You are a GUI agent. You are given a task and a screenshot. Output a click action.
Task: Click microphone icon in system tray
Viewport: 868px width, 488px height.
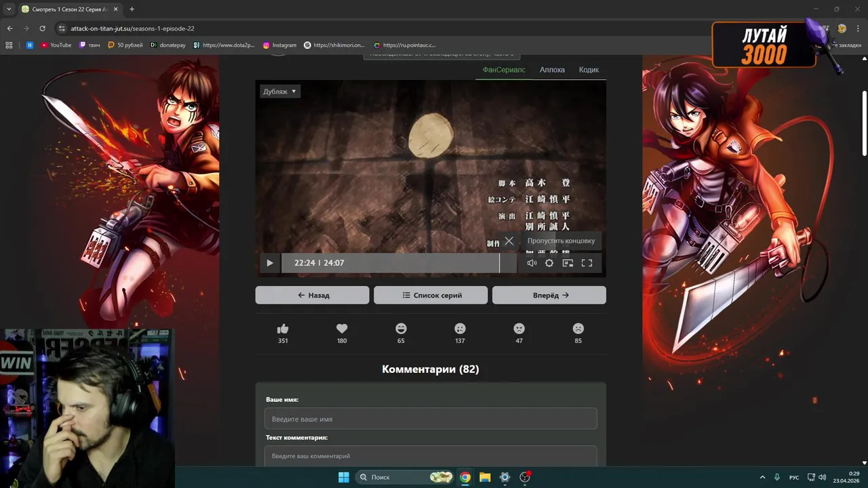(777, 477)
